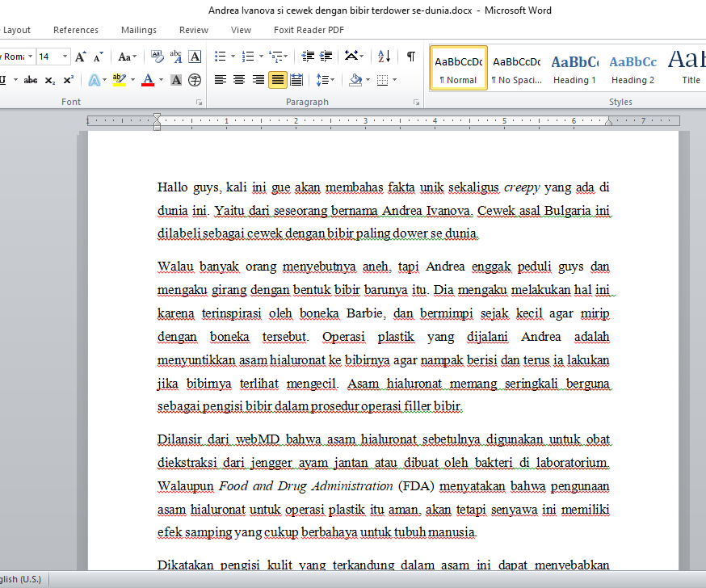Viewport: 706px width, 588px height.
Task: Open the bullets list dropdown arrow
Action: tap(233, 57)
